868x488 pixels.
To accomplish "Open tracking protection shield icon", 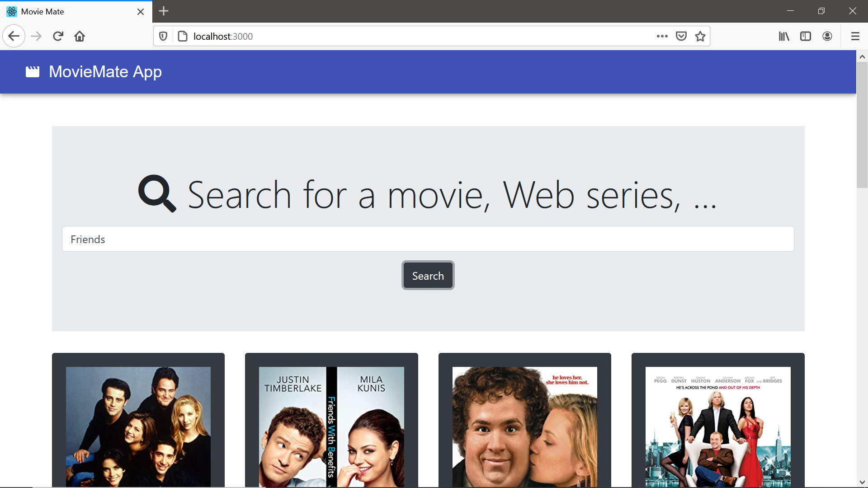I will (163, 36).
